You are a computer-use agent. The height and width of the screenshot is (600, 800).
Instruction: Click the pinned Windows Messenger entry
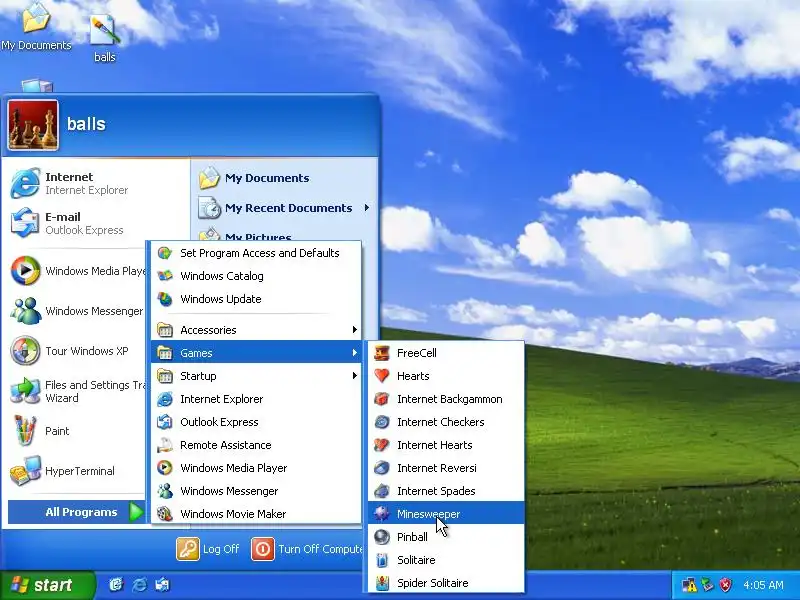tap(78, 311)
